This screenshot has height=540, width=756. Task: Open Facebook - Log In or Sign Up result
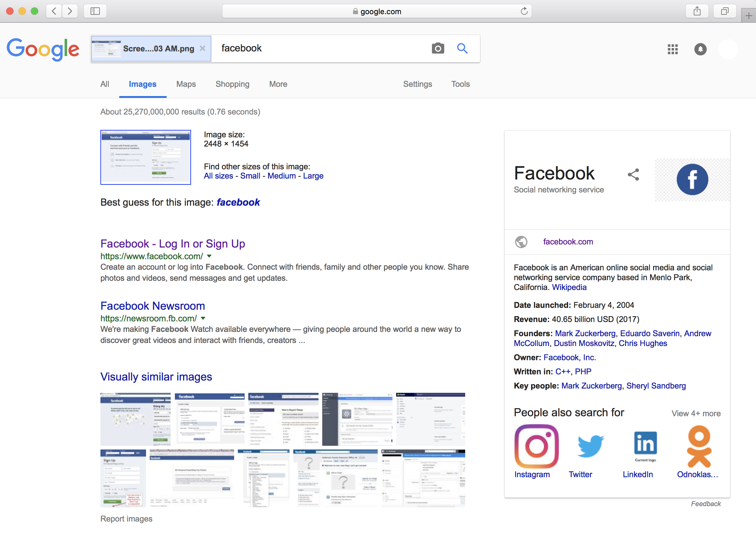pyautogui.click(x=173, y=244)
